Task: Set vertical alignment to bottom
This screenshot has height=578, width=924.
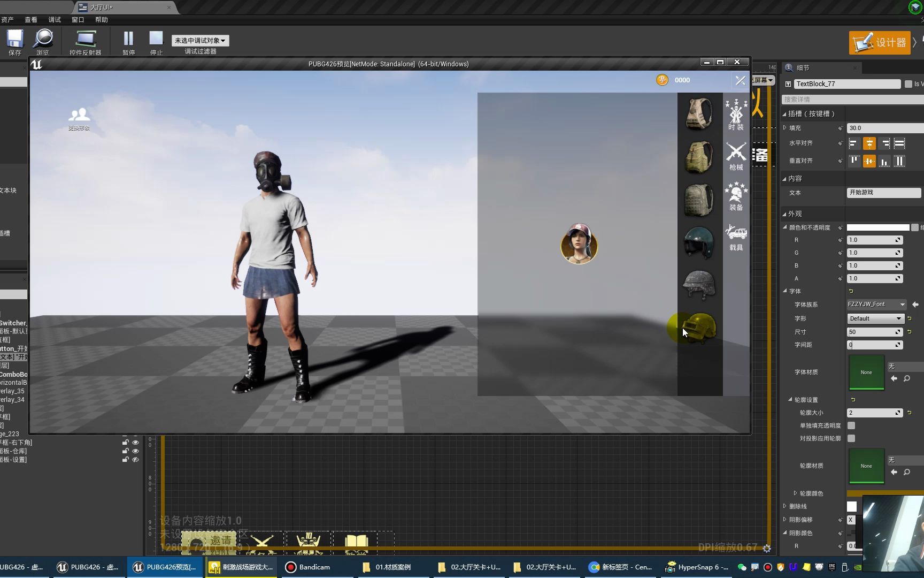Action: pyautogui.click(x=885, y=161)
